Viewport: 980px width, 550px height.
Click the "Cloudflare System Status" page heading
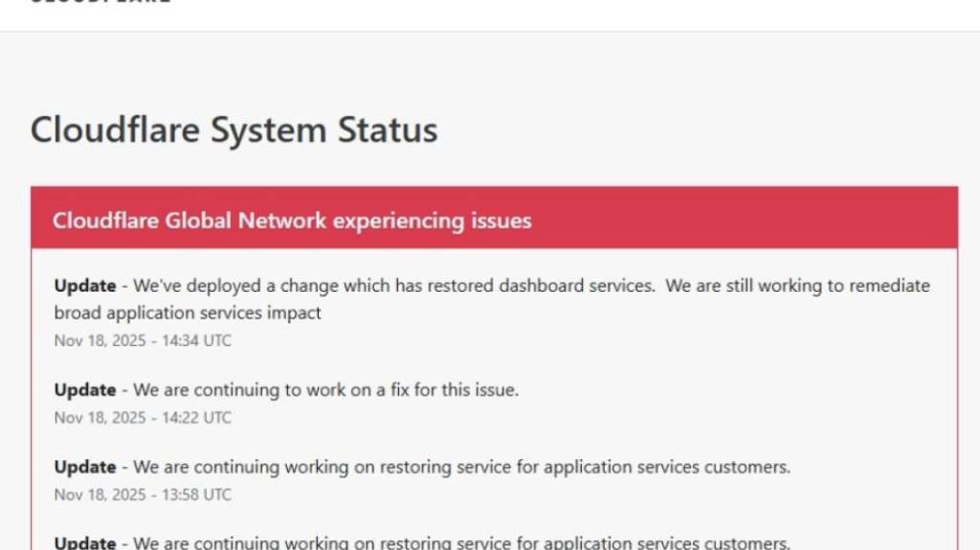click(x=234, y=131)
